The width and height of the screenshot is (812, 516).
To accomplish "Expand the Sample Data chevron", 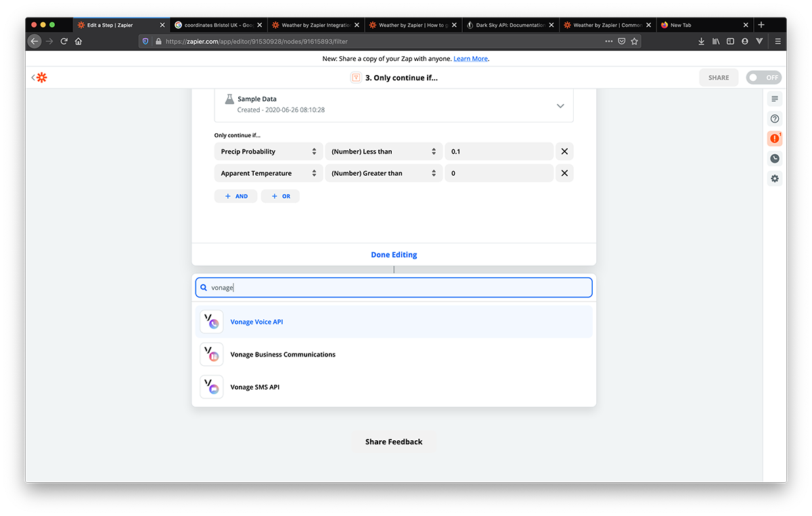I will click(560, 105).
